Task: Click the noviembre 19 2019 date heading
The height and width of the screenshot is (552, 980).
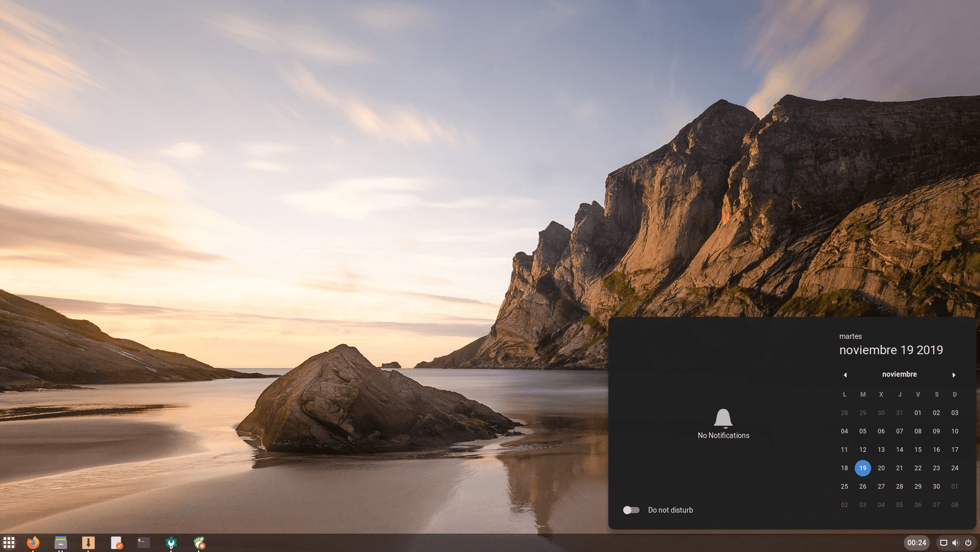Action: [x=891, y=350]
